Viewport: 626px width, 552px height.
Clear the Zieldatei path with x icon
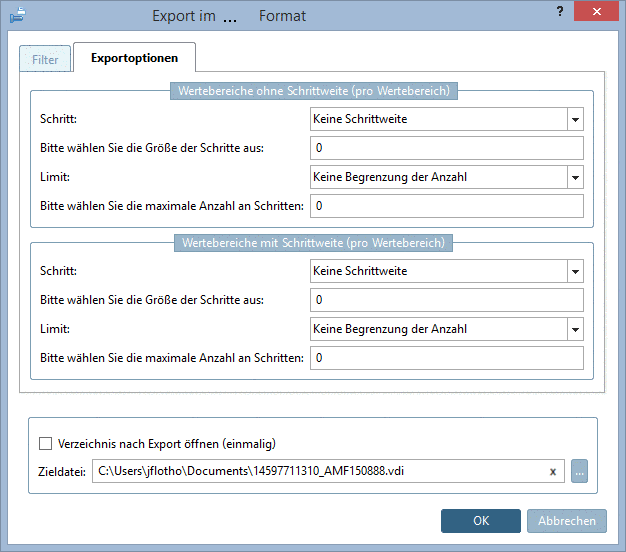552,472
